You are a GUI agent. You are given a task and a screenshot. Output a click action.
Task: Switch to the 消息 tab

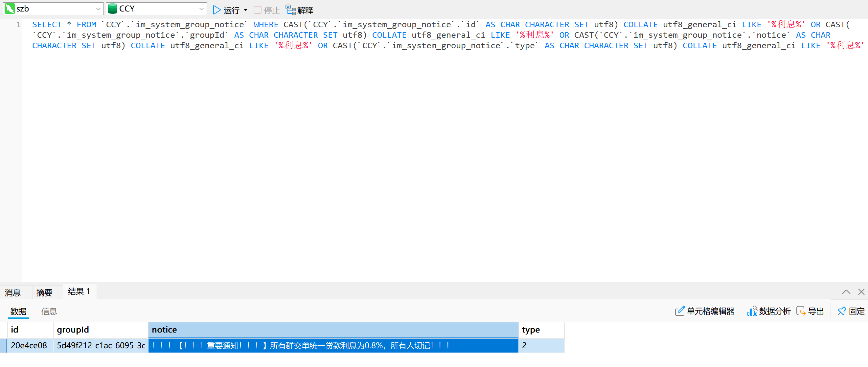click(13, 292)
